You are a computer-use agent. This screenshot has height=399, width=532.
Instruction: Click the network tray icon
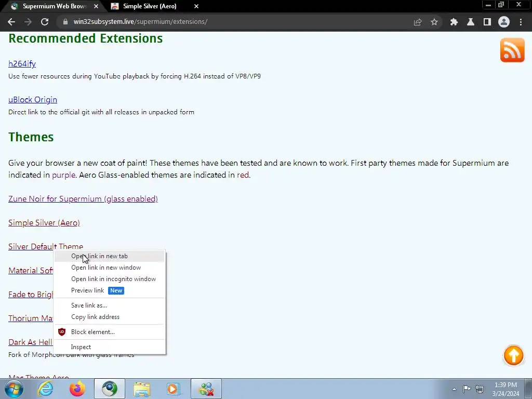click(480, 389)
